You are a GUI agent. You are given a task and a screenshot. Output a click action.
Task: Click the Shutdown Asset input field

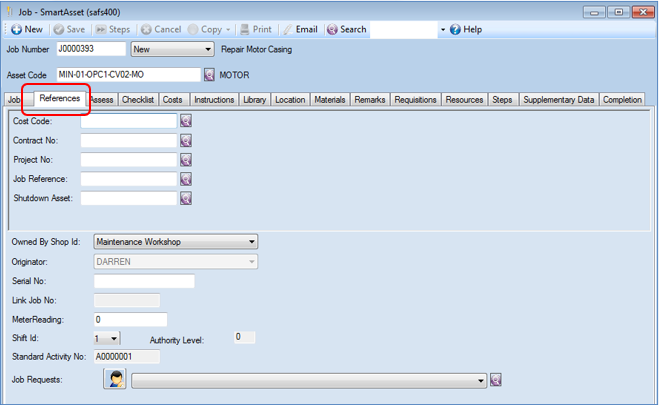coord(129,198)
